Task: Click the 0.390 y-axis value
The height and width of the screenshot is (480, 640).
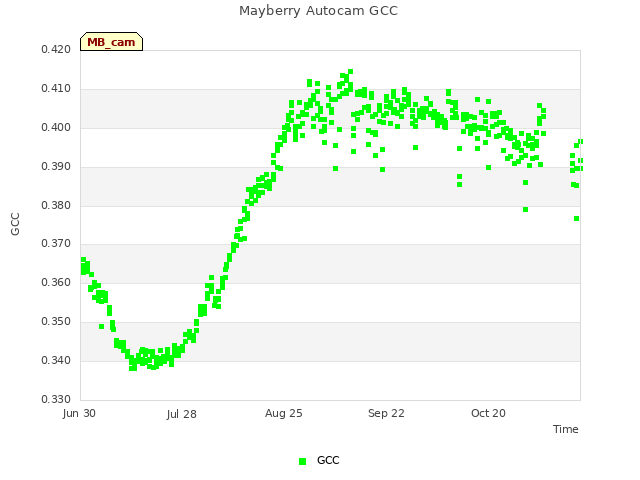Action: [56, 167]
